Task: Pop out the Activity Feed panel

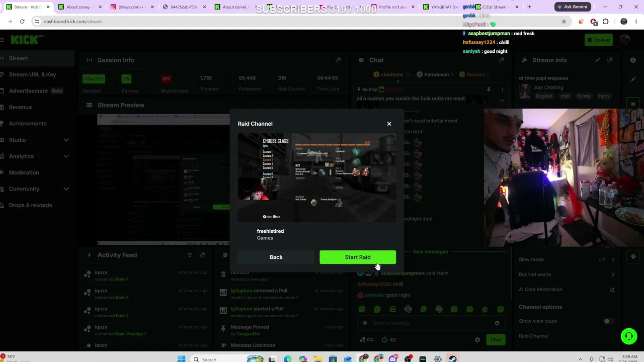Action: coord(202,255)
